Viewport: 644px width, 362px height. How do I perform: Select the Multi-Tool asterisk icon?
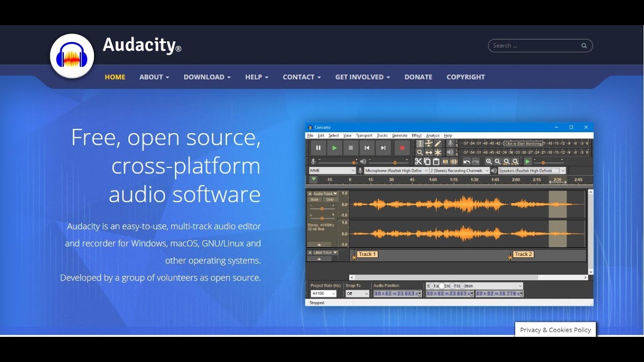point(438,152)
